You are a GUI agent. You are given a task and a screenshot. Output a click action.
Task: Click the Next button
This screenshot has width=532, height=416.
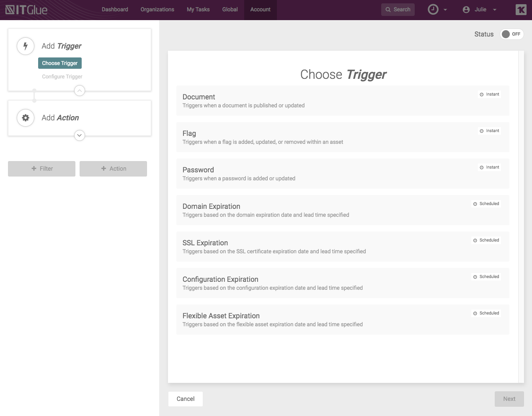[x=509, y=399]
